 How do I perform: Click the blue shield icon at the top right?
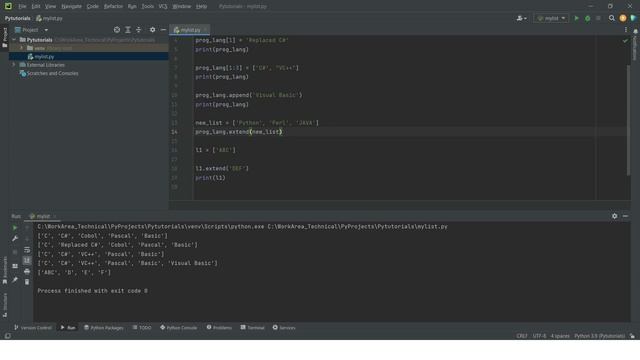633,18
